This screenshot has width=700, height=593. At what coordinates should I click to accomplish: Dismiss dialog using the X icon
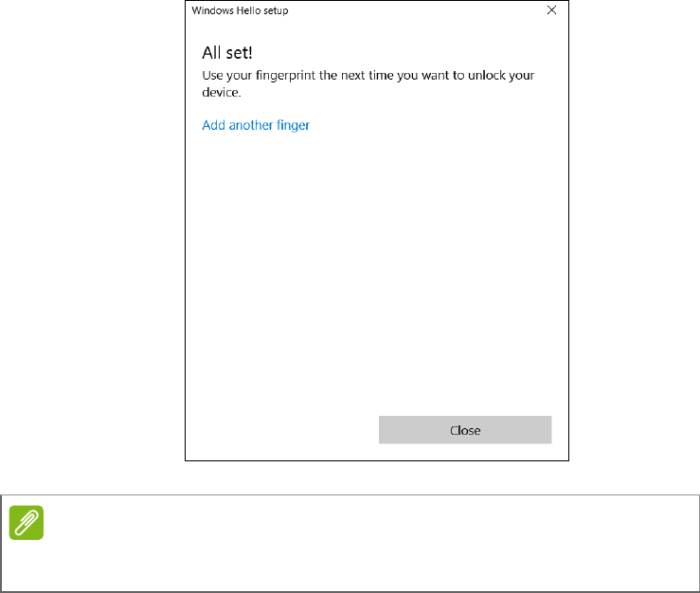(x=552, y=10)
